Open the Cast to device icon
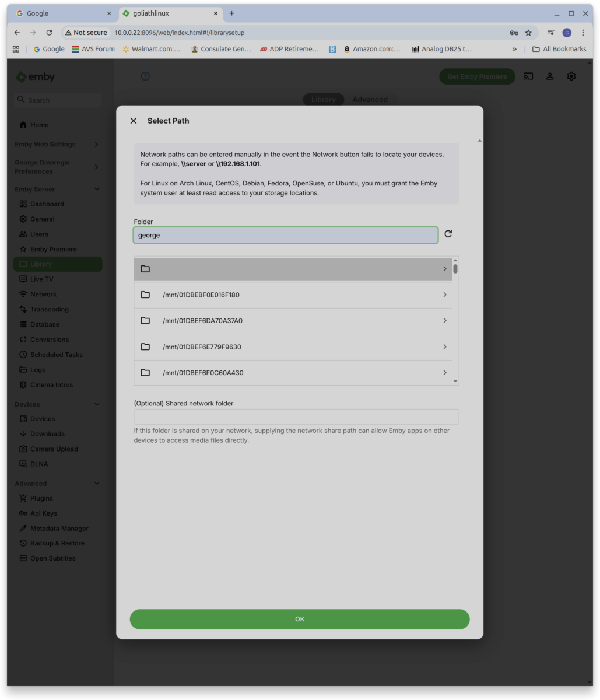 click(x=528, y=76)
